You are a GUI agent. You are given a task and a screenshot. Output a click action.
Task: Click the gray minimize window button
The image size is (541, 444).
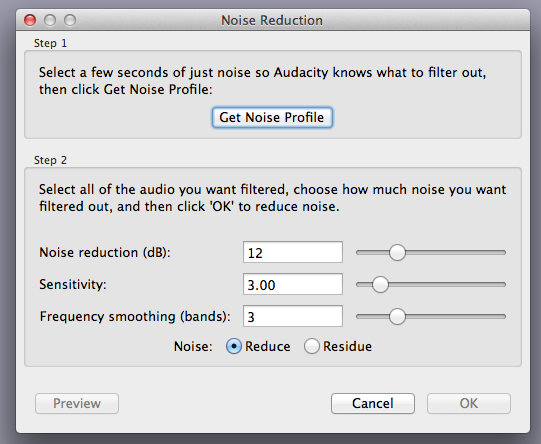click(50, 20)
